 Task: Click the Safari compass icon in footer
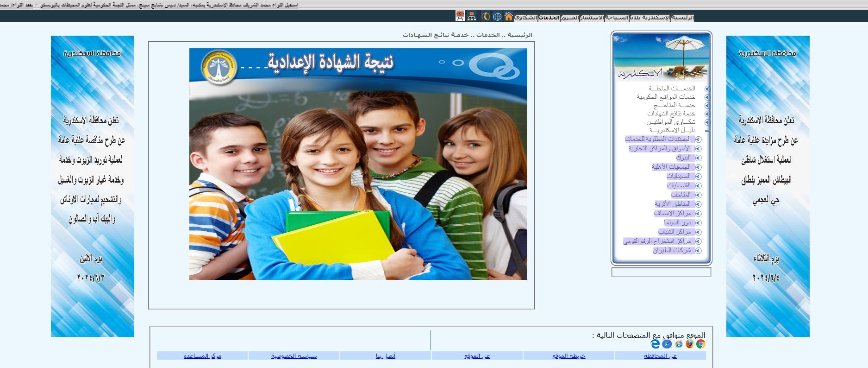667,344
